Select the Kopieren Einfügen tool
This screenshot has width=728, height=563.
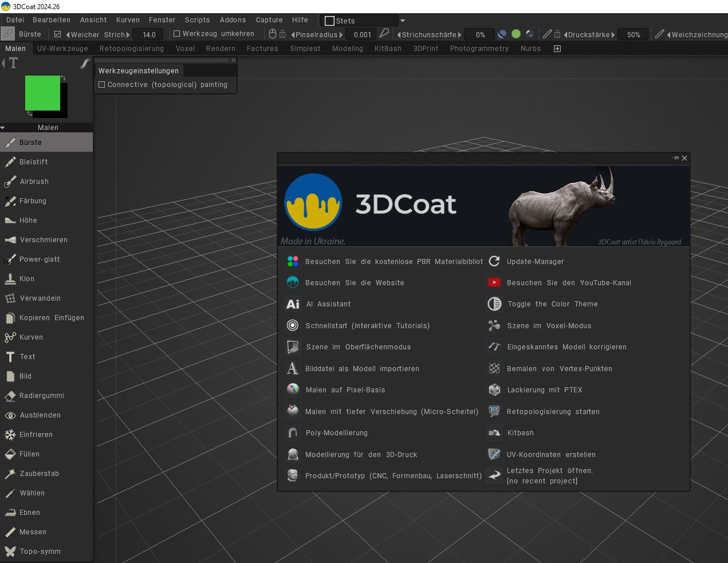[46, 318]
